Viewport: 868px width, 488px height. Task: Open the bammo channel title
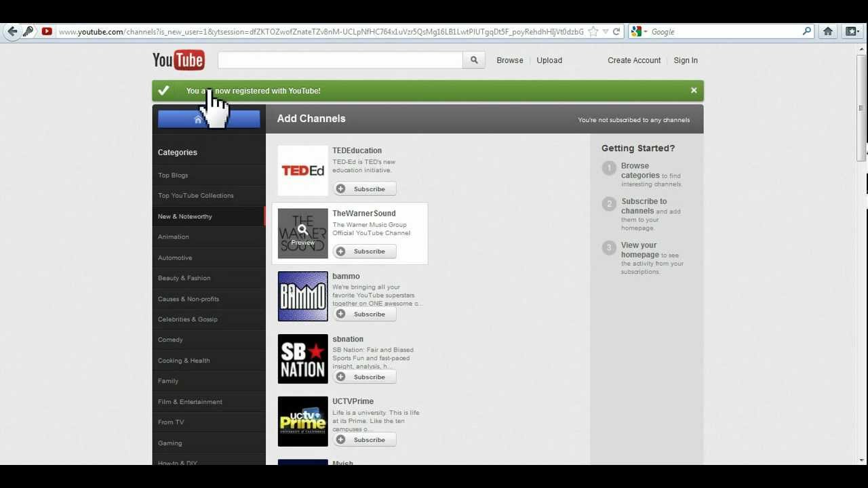click(x=346, y=277)
